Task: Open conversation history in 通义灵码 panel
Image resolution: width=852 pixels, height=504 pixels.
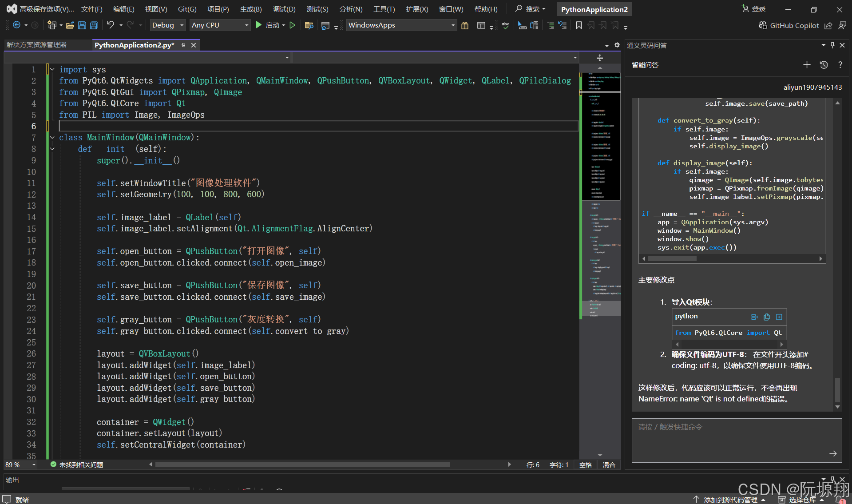Action: [x=824, y=65]
